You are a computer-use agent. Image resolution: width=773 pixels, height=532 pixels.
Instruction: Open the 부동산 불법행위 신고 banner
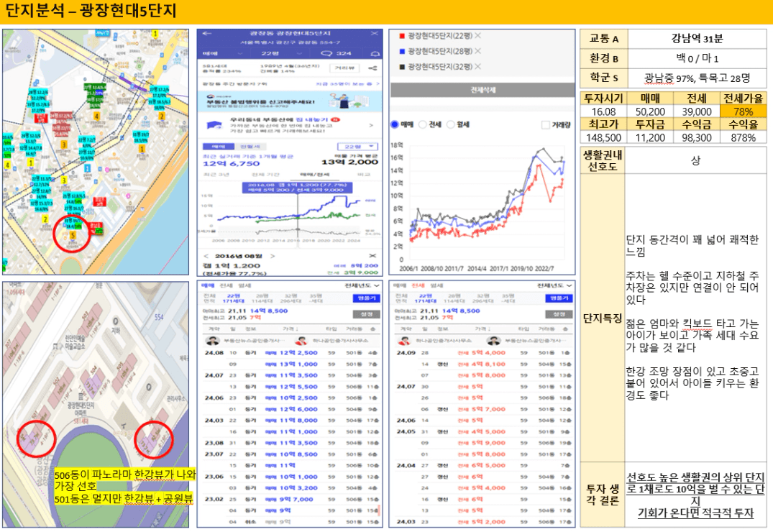(x=290, y=101)
